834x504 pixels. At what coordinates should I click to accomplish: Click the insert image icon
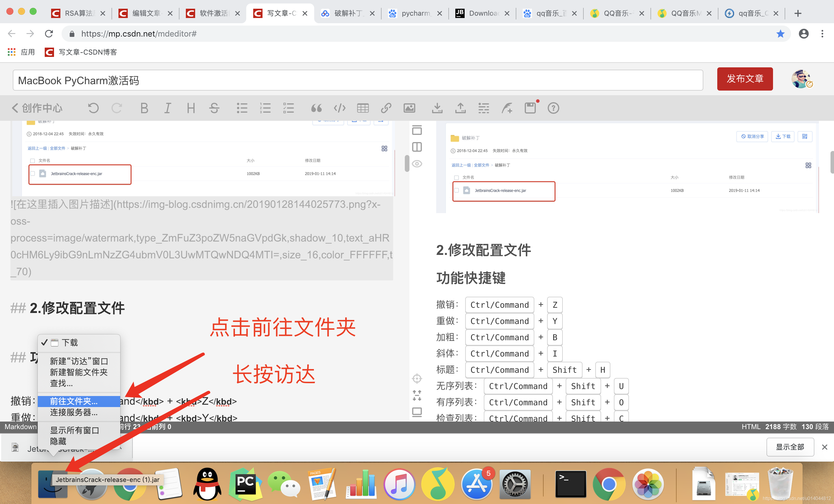(409, 108)
